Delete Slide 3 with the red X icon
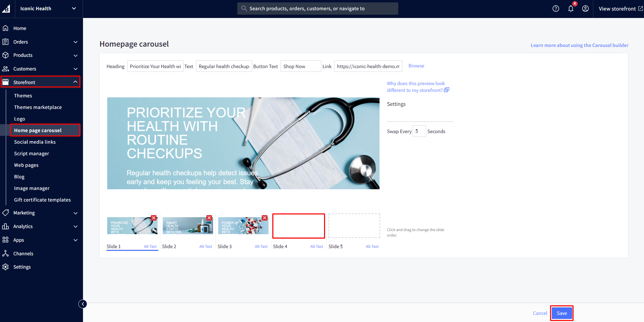The image size is (644, 322). [264, 218]
